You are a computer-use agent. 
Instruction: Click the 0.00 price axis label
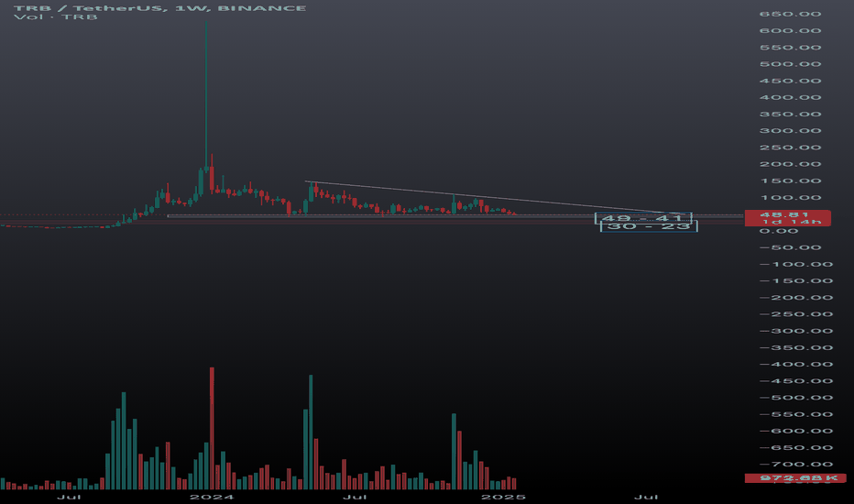coord(779,231)
